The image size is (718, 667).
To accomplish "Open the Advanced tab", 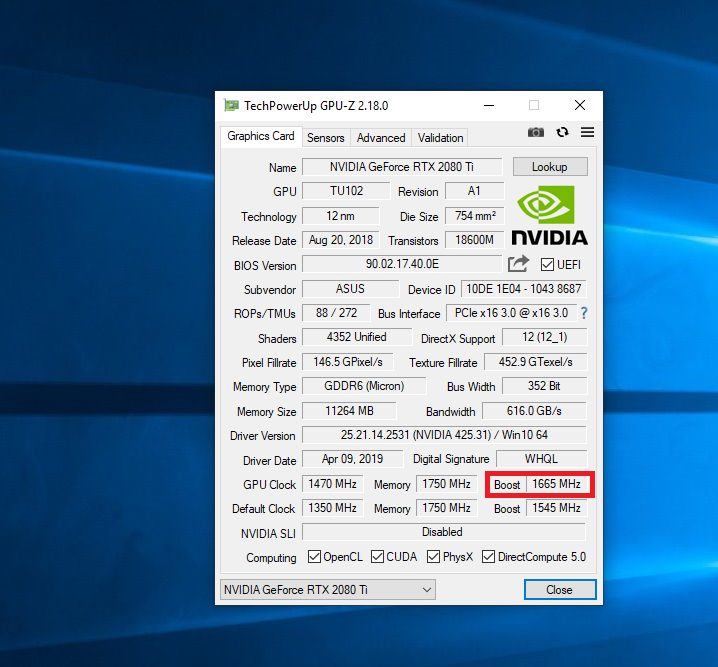I will point(381,138).
